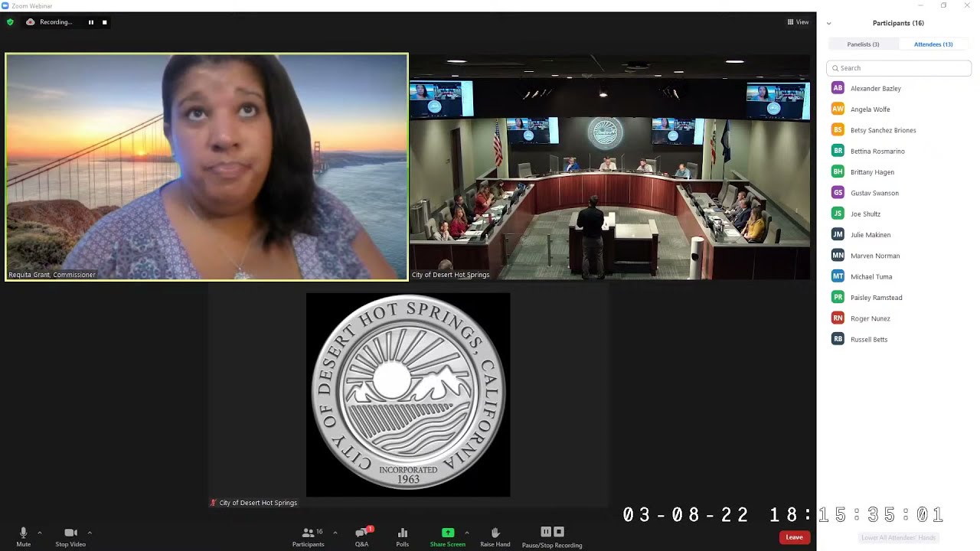The image size is (980, 551).
Task: Click the red Leave button
Action: (x=794, y=537)
